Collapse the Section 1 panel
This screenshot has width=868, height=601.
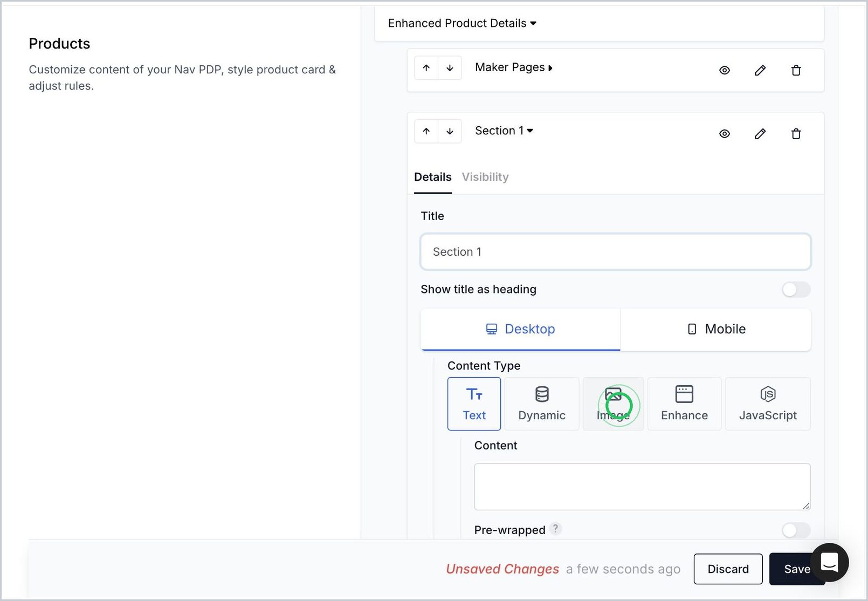click(504, 131)
